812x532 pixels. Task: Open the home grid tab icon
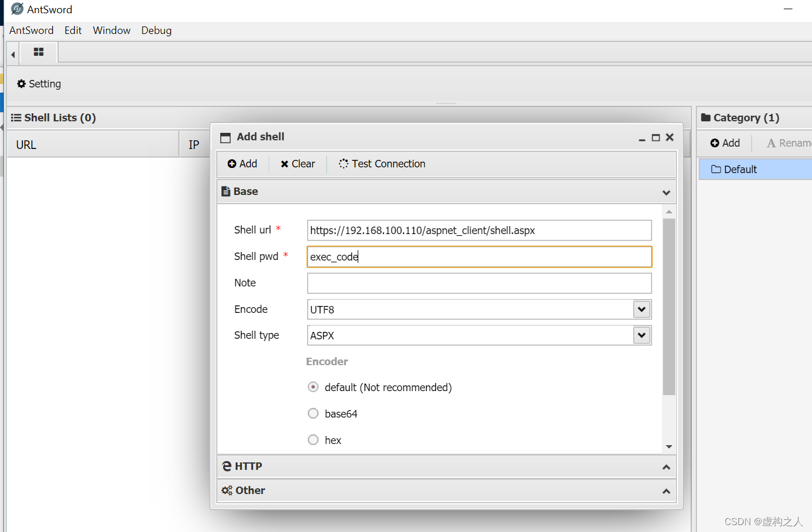39,52
